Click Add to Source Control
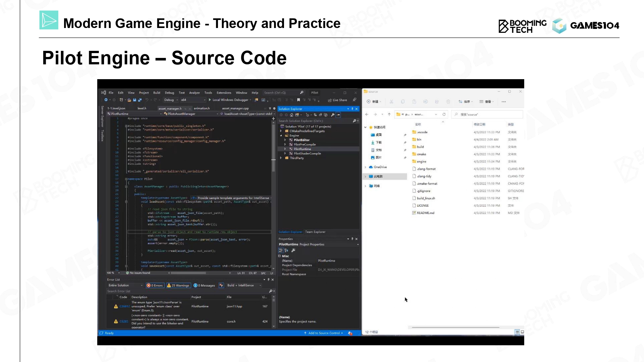This screenshot has height=362, width=644. (x=324, y=333)
